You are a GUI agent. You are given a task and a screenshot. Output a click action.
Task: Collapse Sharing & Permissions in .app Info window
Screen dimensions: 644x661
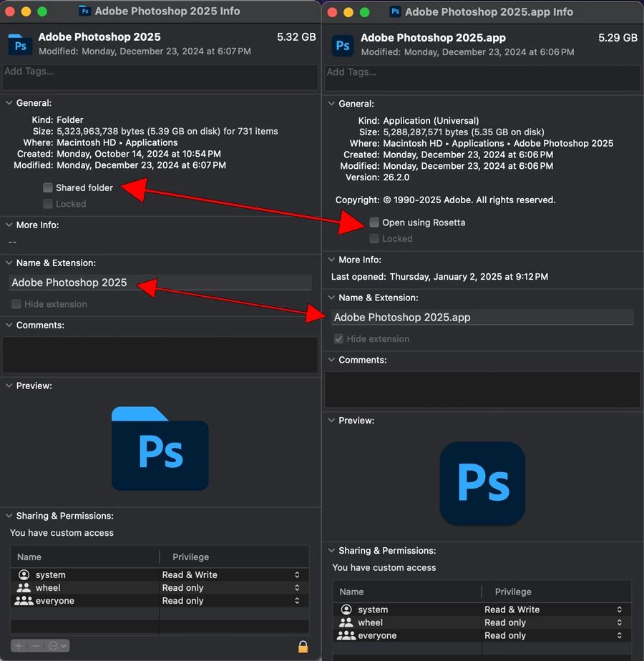tap(331, 551)
